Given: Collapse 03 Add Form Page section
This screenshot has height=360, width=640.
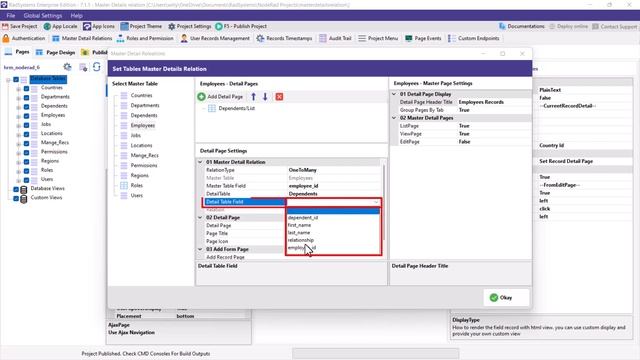Looking at the screenshot, I should 200,249.
